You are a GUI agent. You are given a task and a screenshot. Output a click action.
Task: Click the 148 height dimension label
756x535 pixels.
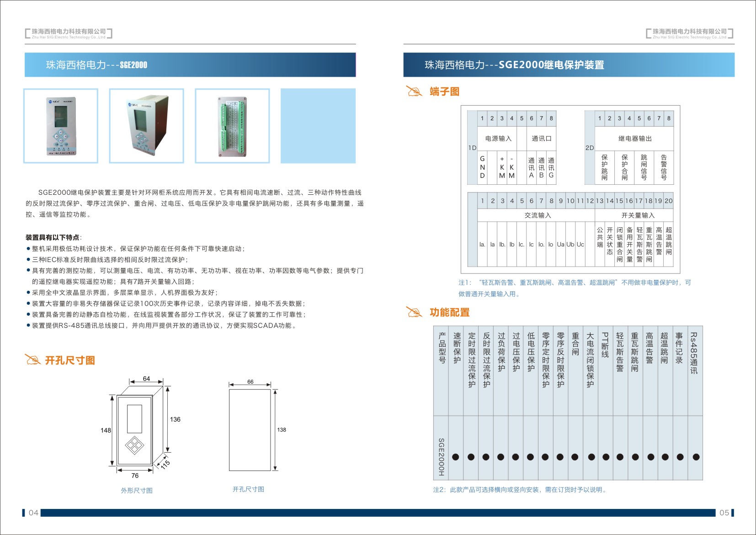pyautogui.click(x=106, y=430)
